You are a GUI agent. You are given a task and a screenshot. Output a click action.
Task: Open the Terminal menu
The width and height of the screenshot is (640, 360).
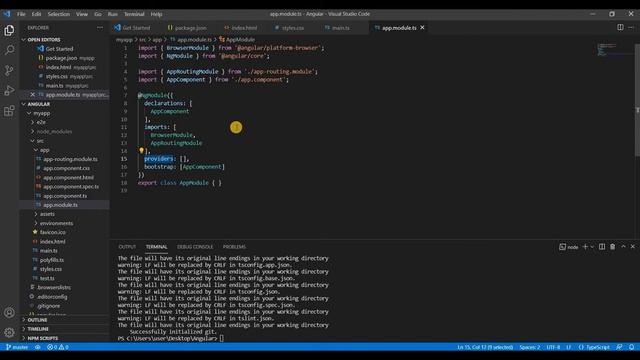point(134,14)
